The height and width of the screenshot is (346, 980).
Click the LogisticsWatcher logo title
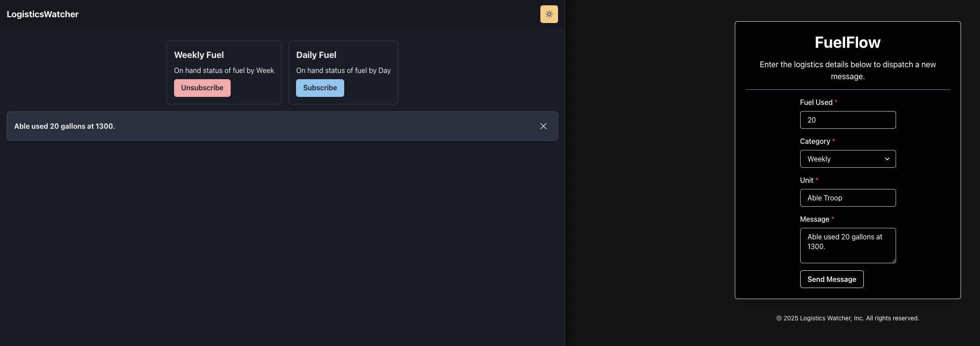click(x=42, y=14)
